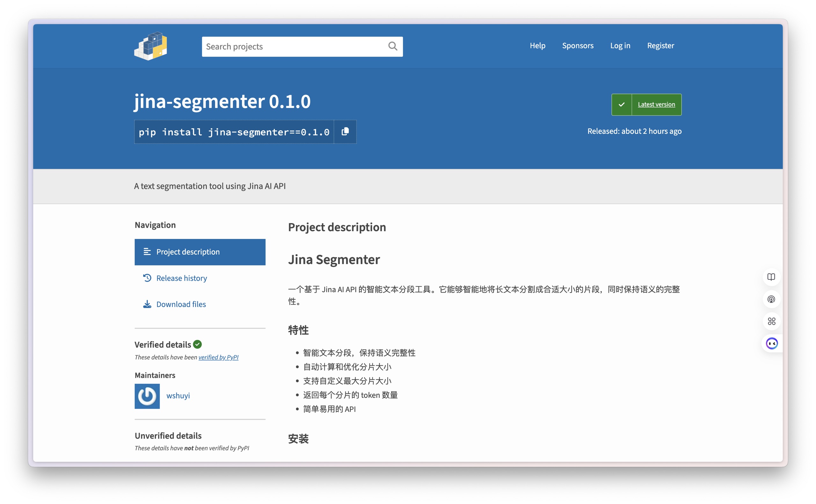Go to Download files

click(x=181, y=304)
